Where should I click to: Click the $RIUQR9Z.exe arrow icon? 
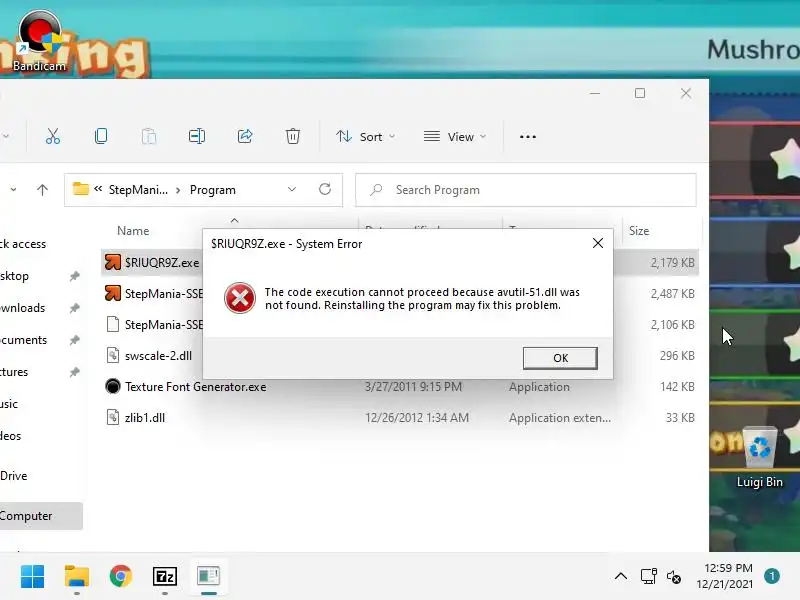(113, 262)
